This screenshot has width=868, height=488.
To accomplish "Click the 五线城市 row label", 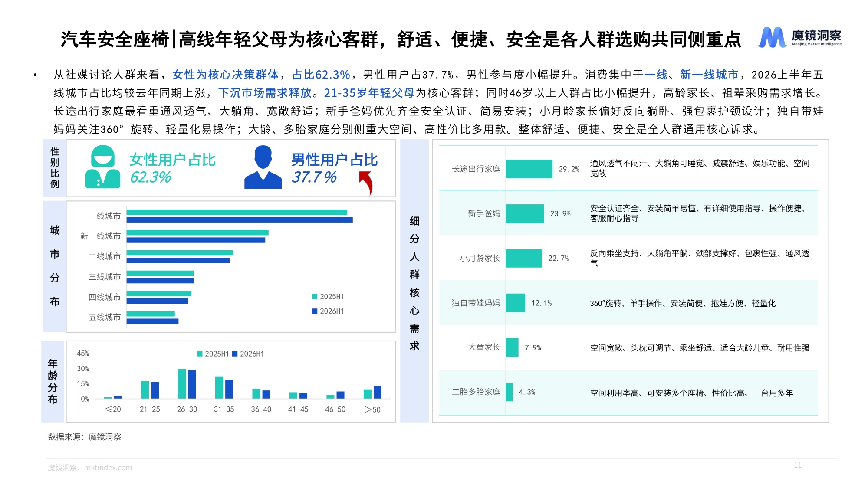I will tap(105, 317).
